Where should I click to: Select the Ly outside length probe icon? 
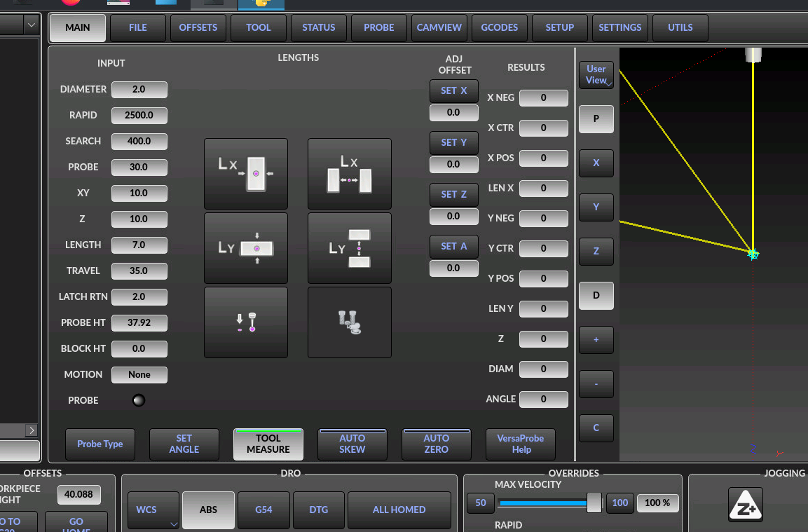tap(246, 248)
